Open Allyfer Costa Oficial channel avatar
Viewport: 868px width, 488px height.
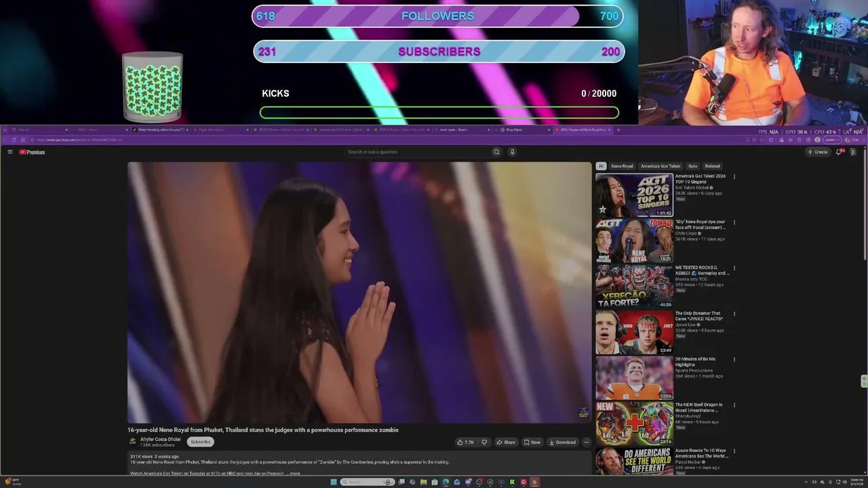[133, 441]
